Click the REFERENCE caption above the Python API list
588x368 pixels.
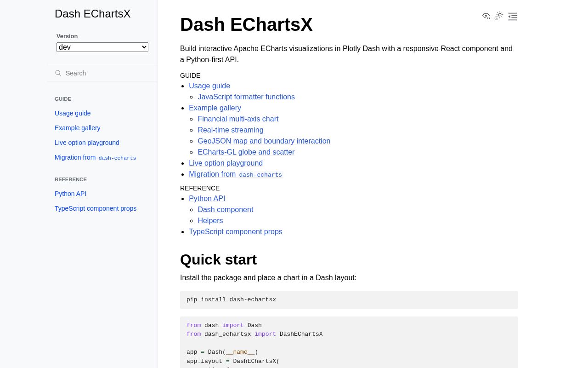[200, 188]
